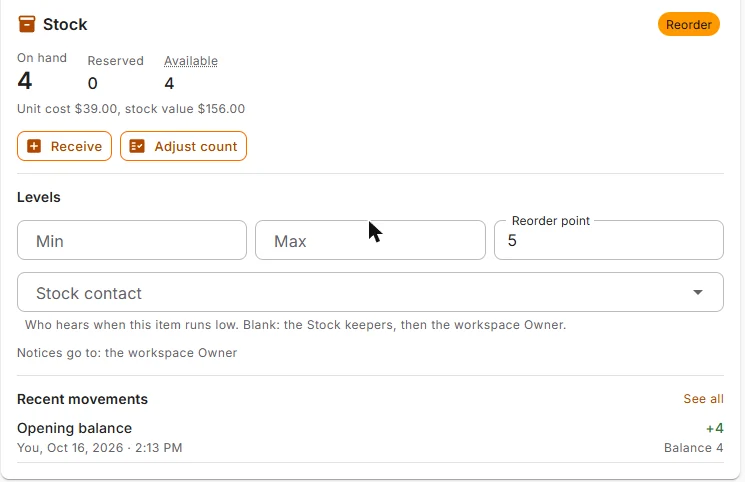This screenshot has height=482, width=745.
Task: Click the unit cost and stock value line
Action: pyautogui.click(x=131, y=109)
